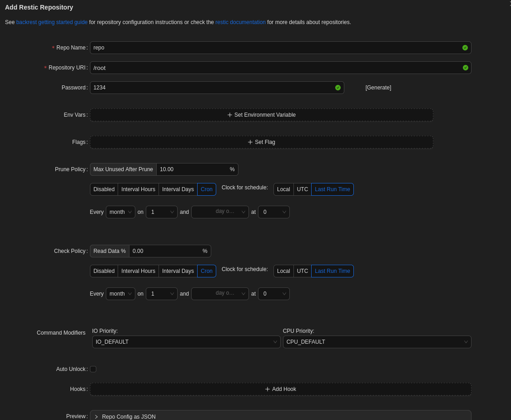511x420 pixels.
Task: Click the green checkmark in Repository URI field
Action: coord(466,68)
